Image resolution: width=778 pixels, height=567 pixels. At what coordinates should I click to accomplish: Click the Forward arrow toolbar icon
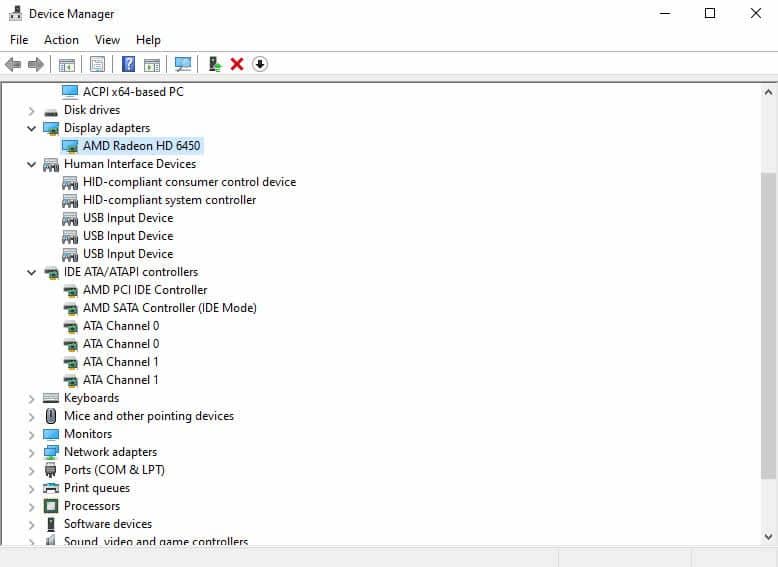pyautogui.click(x=36, y=64)
